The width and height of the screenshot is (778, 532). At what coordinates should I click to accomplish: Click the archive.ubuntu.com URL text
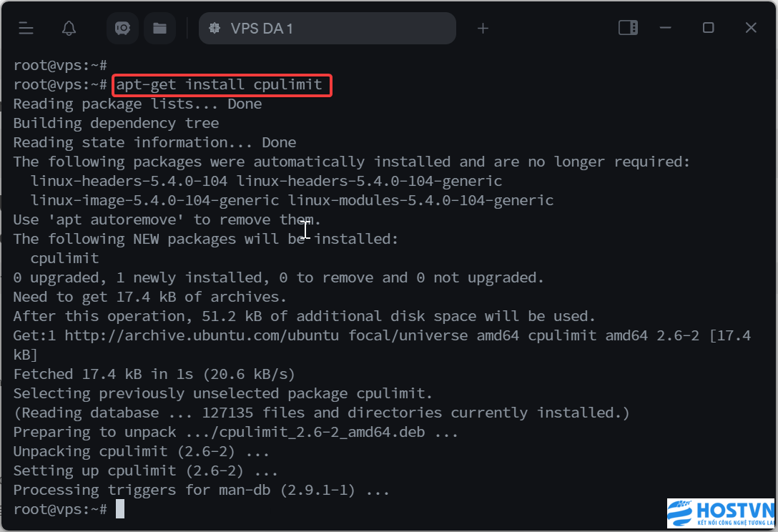(202, 335)
